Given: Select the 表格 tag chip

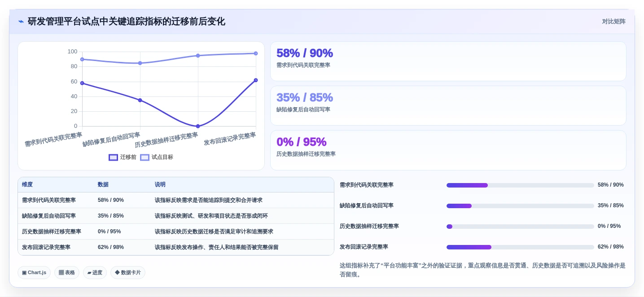Looking at the screenshot, I should [67, 273].
